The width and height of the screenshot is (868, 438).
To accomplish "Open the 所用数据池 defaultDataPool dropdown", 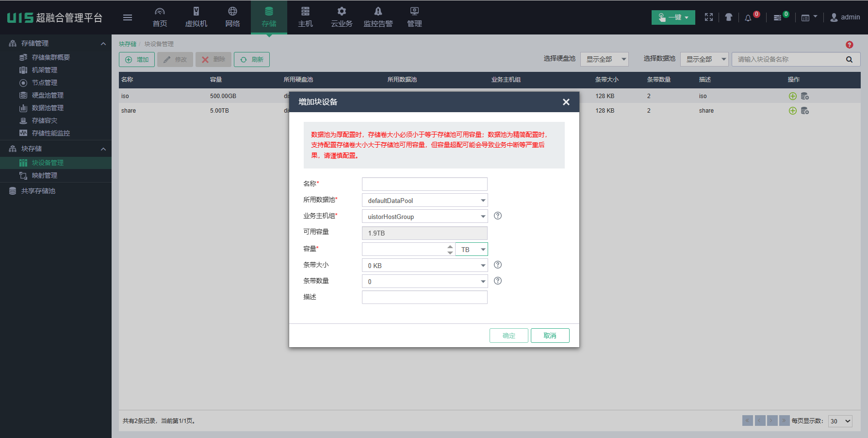I will pos(425,201).
